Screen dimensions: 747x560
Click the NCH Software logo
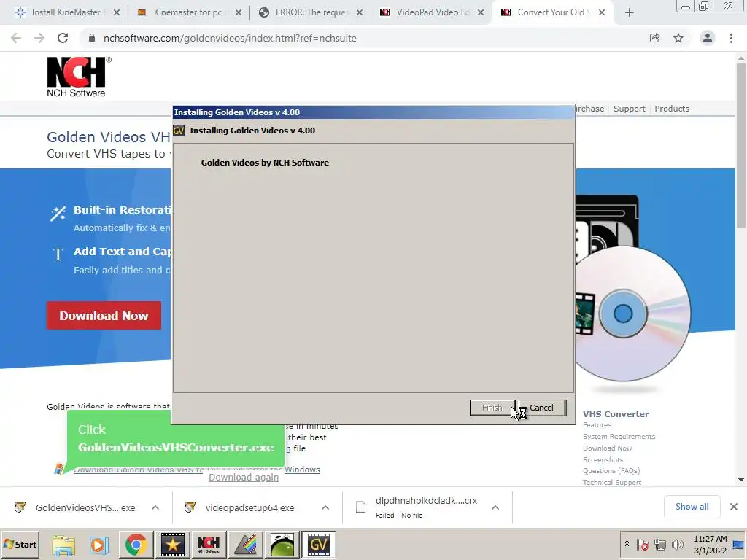coord(78,77)
